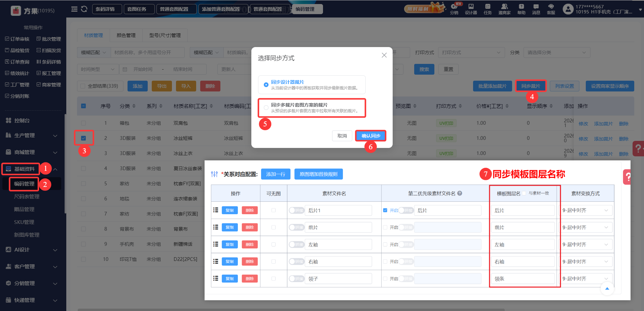
Task: Click 添加一行 button
Action: (x=276, y=174)
